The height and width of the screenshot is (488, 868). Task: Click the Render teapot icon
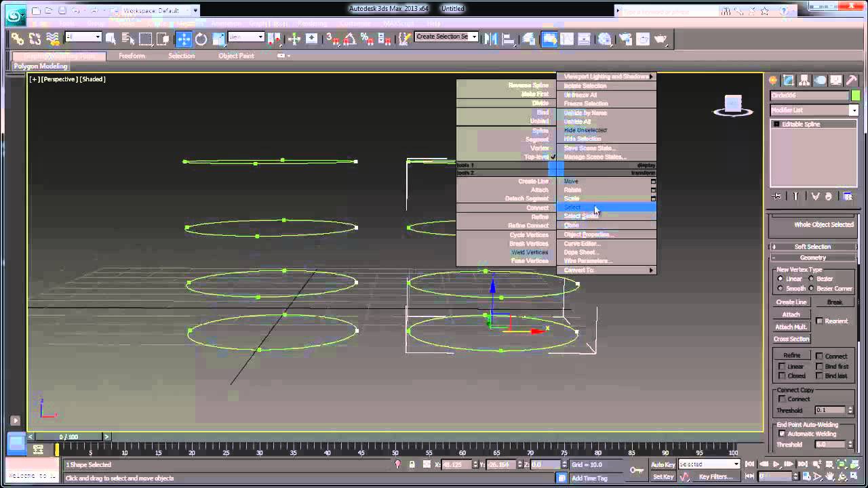(x=660, y=39)
